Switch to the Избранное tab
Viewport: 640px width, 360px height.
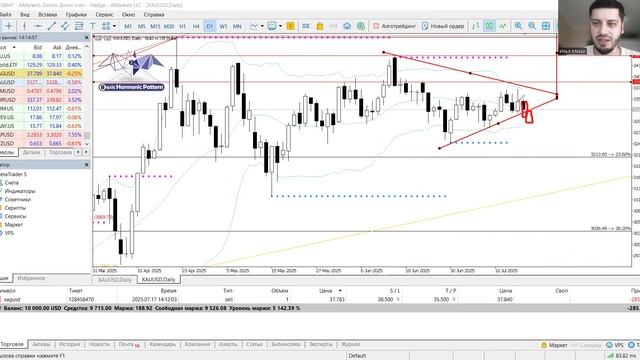[31, 278]
